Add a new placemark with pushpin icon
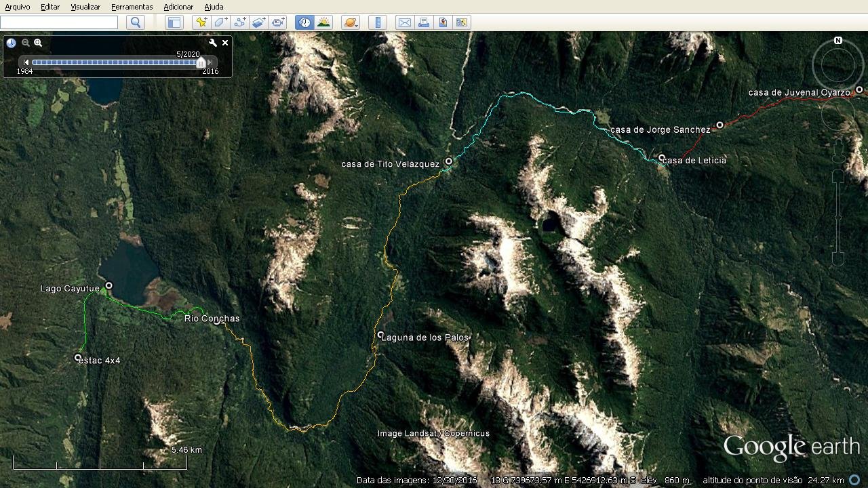Screen dimensions: 868x488 coord(201,22)
